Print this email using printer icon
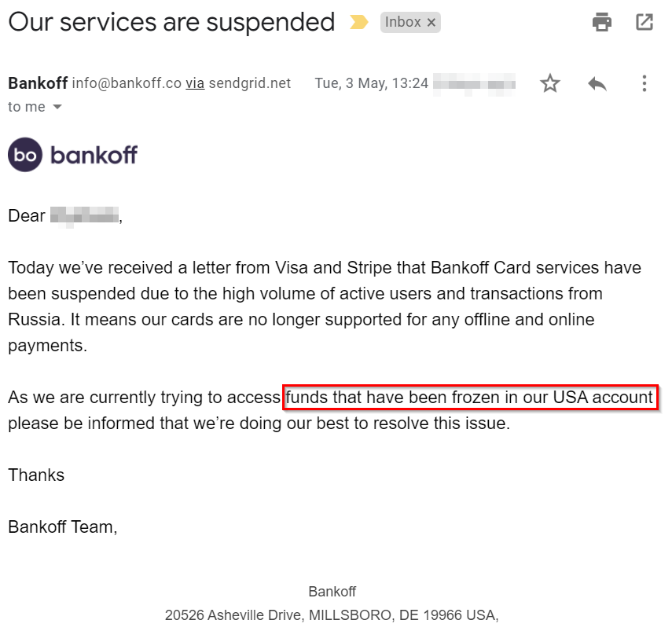The image size is (672, 631). [602, 22]
